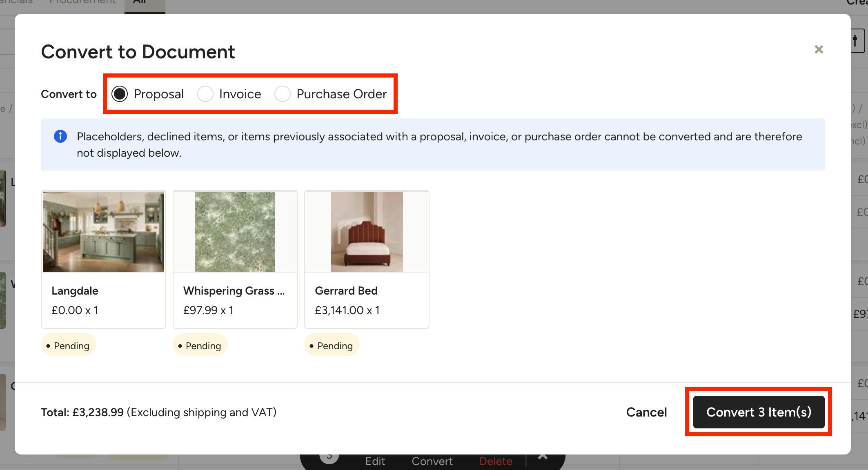This screenshot has height=470, width=868.
Task: Open the Langdale kitchen thumbnail
Action: click(x=103, y=232)
